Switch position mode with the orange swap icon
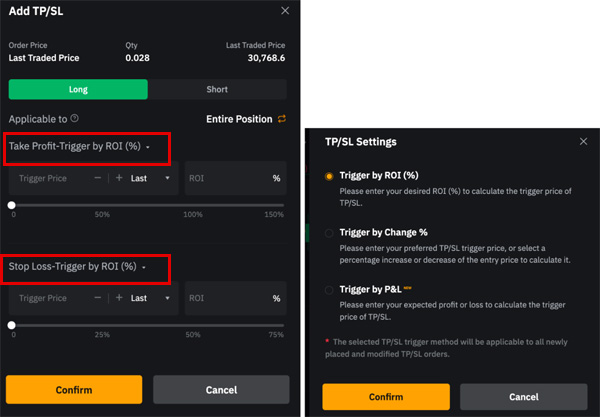Screen dimensions: 600x417 [x=282, y=119]
